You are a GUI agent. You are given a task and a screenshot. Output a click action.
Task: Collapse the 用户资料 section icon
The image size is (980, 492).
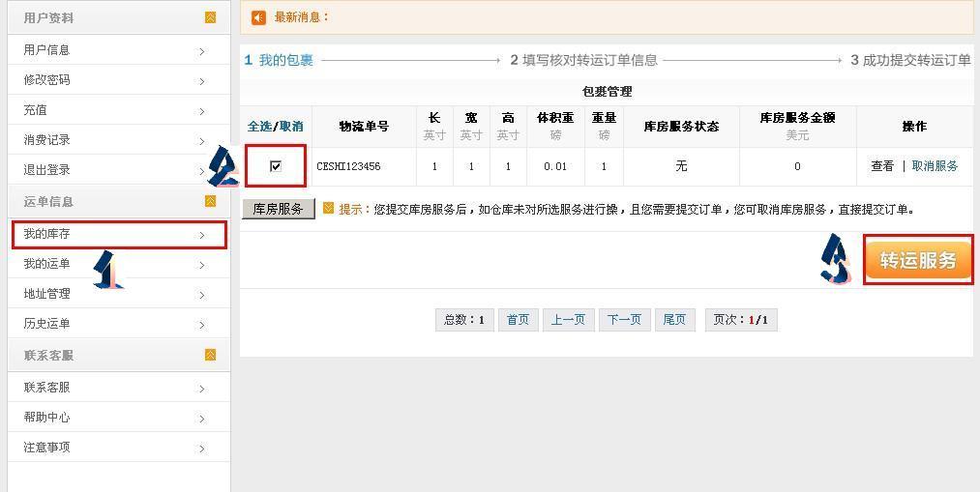click(x=211, y=17)
